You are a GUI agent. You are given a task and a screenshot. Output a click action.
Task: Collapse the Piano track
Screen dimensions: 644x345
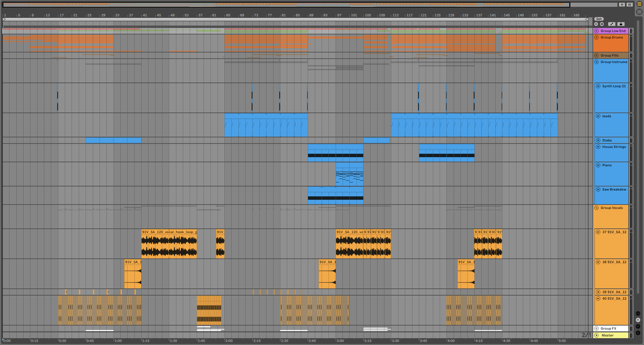[x=598, y=165]
